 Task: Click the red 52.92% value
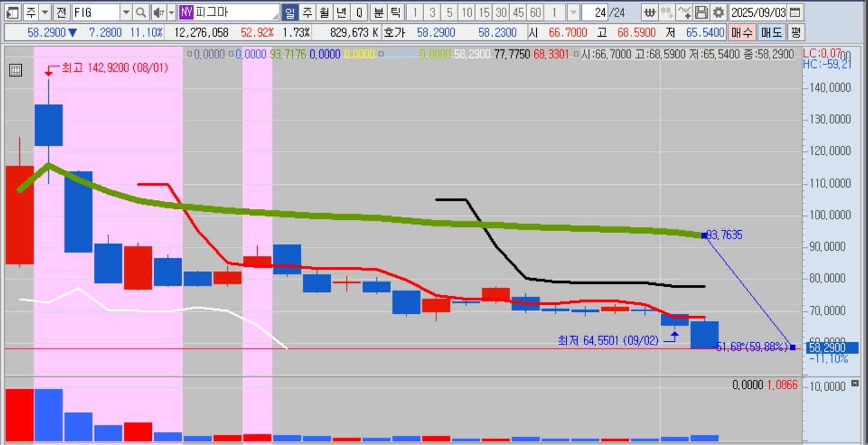tap(257, 33)
